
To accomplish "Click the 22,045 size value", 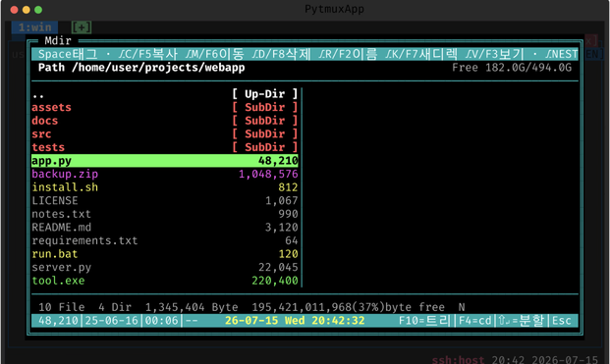I will [x=278, y=267].
